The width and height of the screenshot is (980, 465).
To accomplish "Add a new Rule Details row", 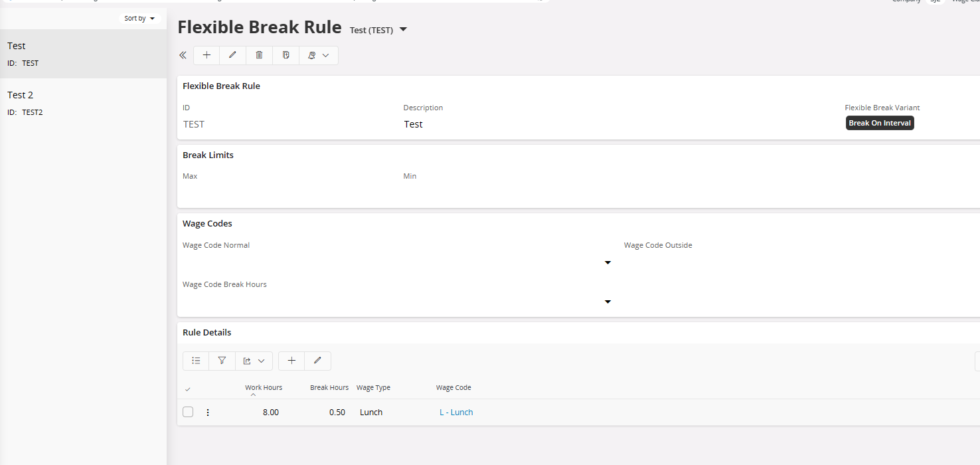I will 291,361.
